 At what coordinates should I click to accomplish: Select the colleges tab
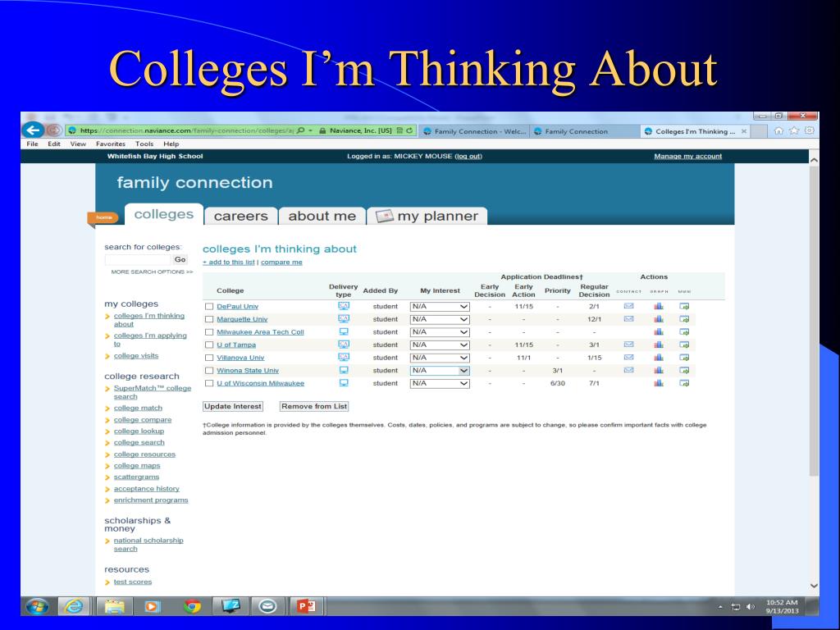[164, 214]
